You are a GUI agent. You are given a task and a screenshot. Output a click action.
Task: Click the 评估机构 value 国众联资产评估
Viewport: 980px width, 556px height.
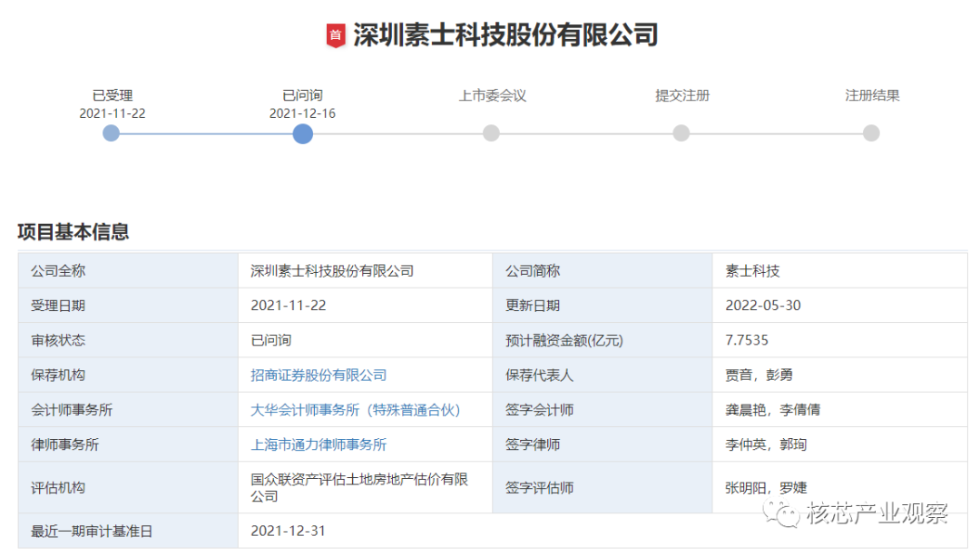point(359,488)
